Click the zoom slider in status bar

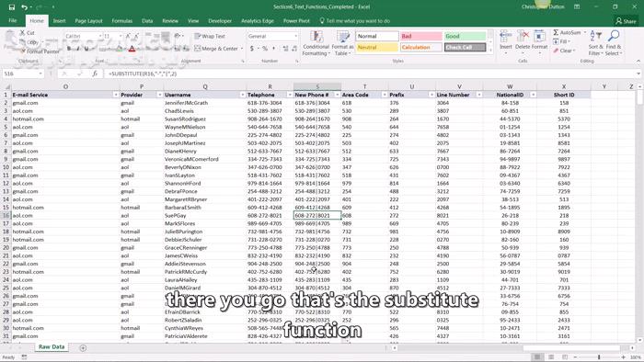click(x=599, y=357)
